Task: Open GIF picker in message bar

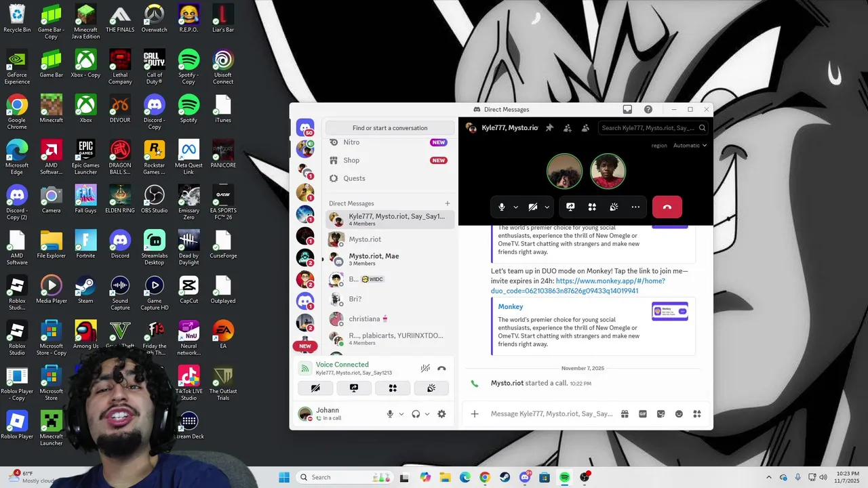Action: pos(643,414)
